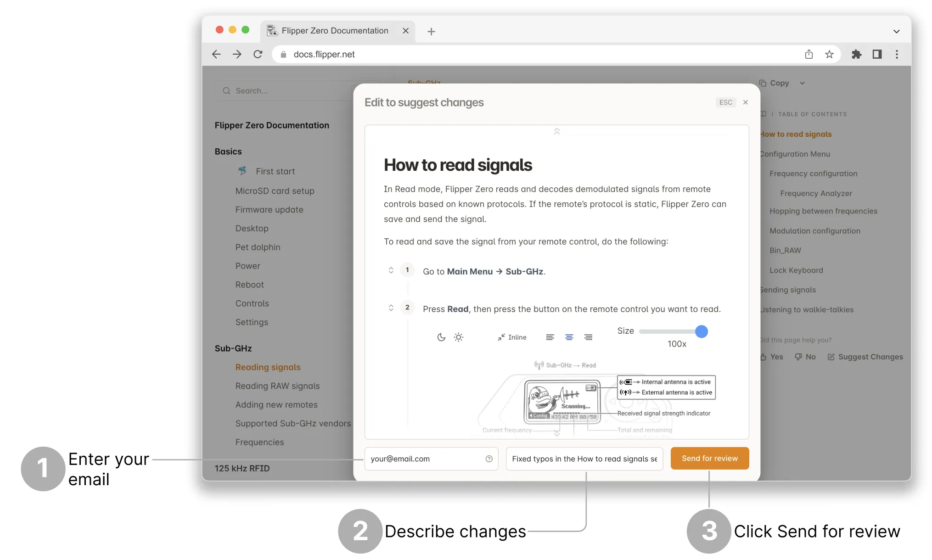
Task: Close the Flipper Zero Documentation tab
Action: (405, 31)
